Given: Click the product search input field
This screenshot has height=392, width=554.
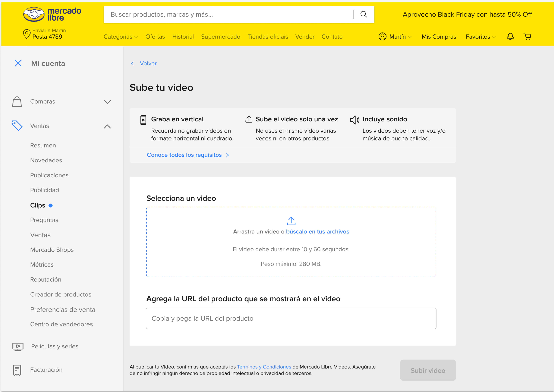Looking at the screenshot, I should coord(228,15).
